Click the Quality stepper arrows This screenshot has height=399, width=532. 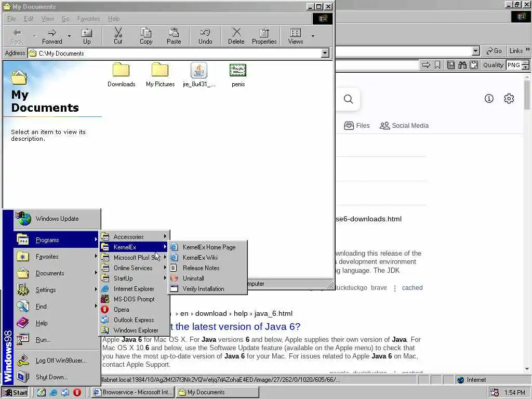click(x=526, y=65)
